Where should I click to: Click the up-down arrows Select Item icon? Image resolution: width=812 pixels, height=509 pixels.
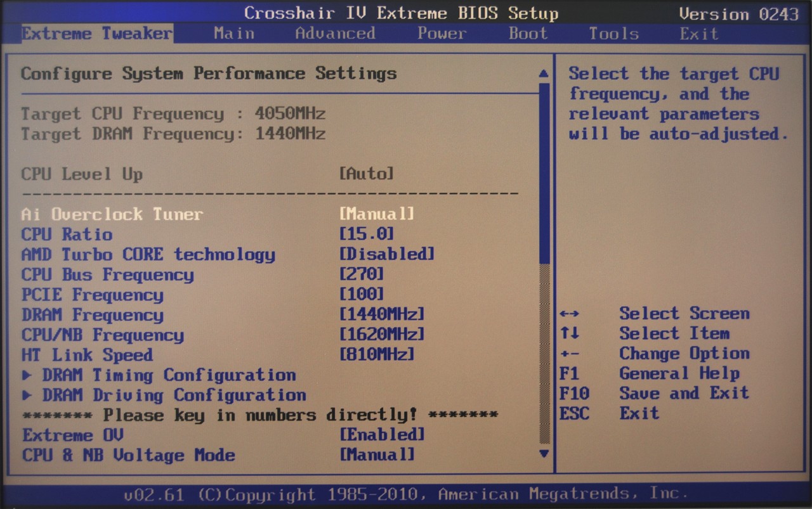569,333
